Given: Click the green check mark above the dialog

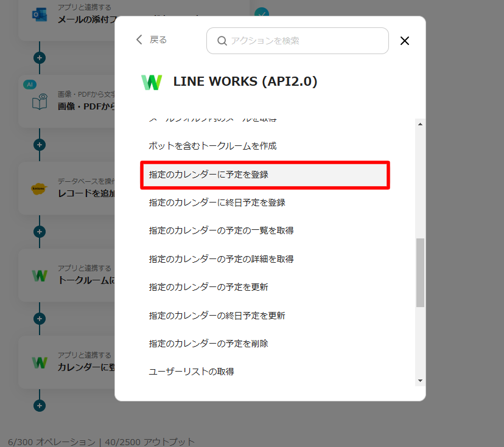Looking at the screenshot, I should pyautogui.click(x=262, y=12).
